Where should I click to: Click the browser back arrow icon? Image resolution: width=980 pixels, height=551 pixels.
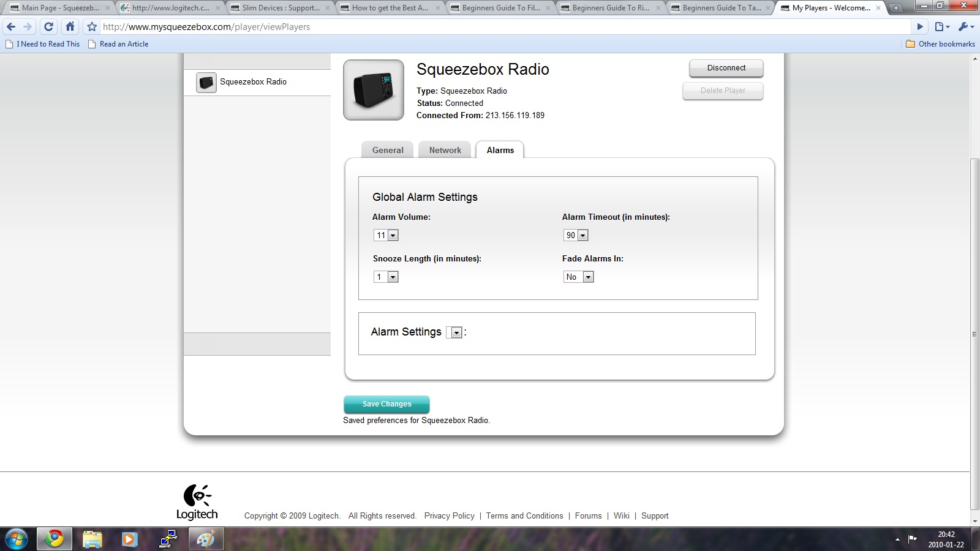[11, 27]
